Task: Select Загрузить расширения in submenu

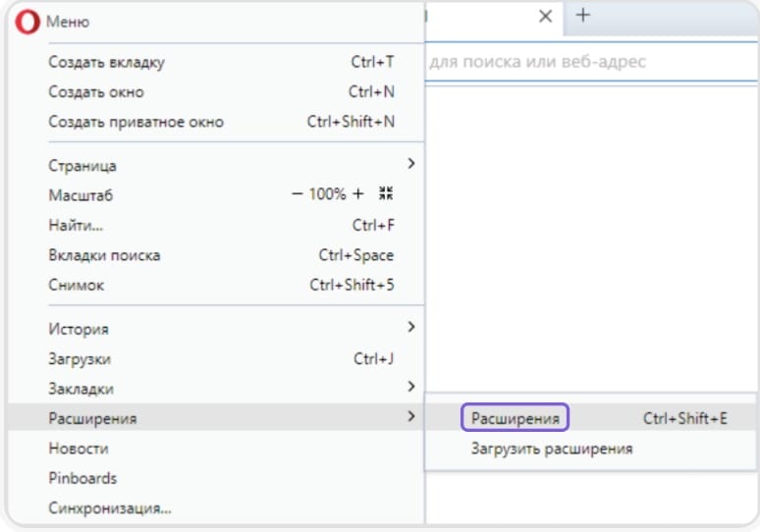Action: pos(552,449)
